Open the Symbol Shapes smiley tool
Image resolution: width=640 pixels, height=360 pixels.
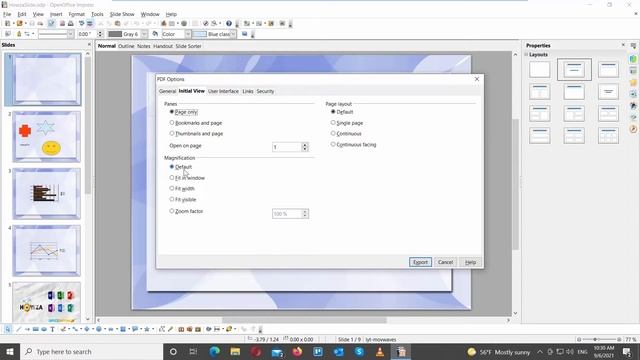coord(99,329)
